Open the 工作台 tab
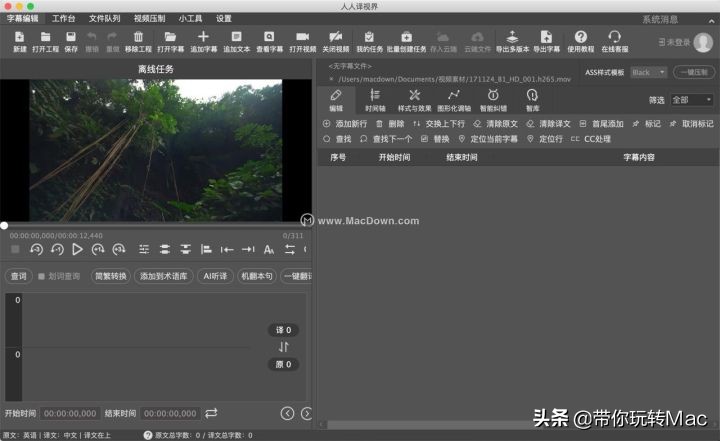The image size is (720, 441). 63,18
